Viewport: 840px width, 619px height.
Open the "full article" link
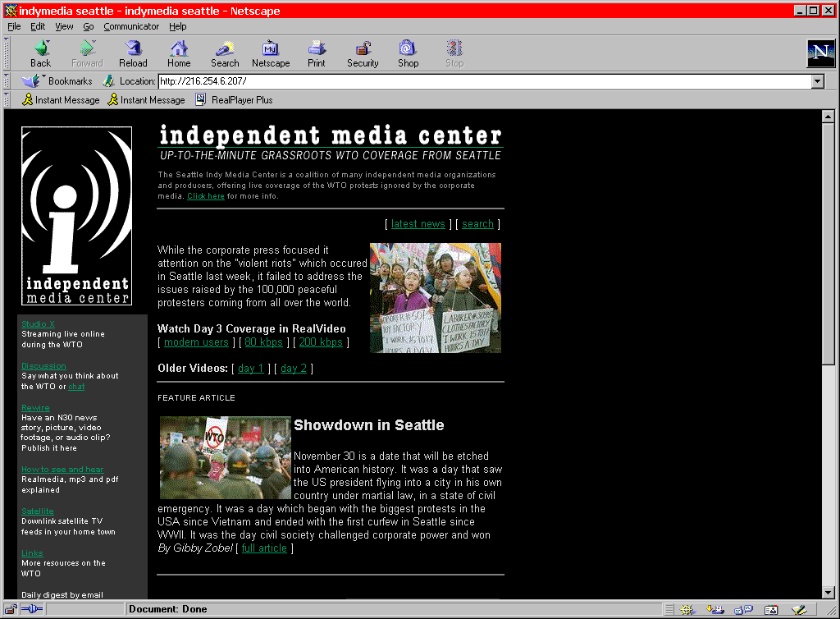click(x=264, y=548)
